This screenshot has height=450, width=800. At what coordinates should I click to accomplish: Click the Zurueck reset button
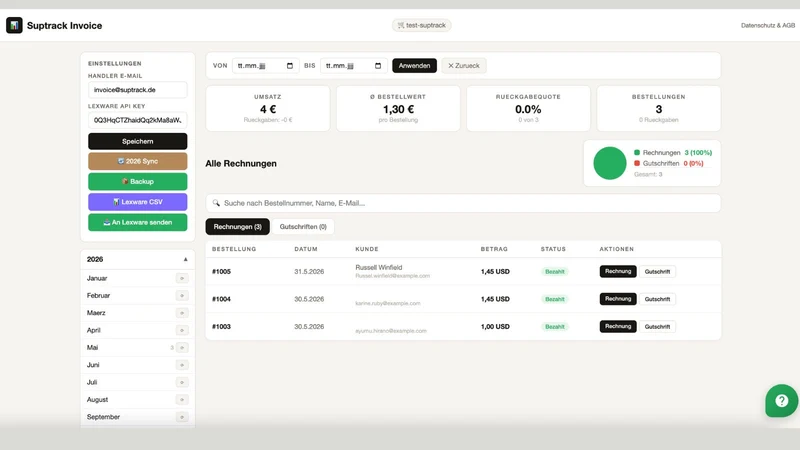464,66
